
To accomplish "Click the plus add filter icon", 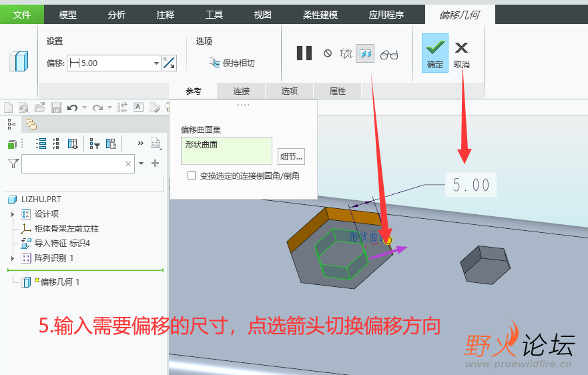I will click(x=156, y=163).
